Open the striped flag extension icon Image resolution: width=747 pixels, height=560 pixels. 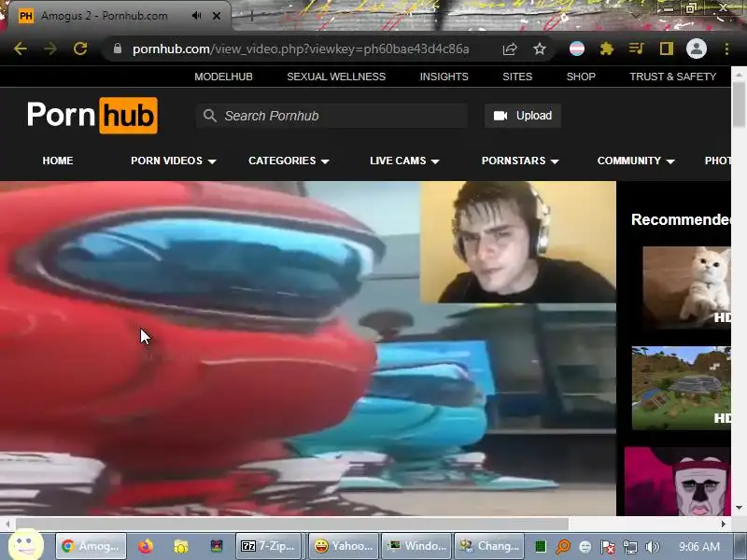pyautogui.click(x=576, y=49)
